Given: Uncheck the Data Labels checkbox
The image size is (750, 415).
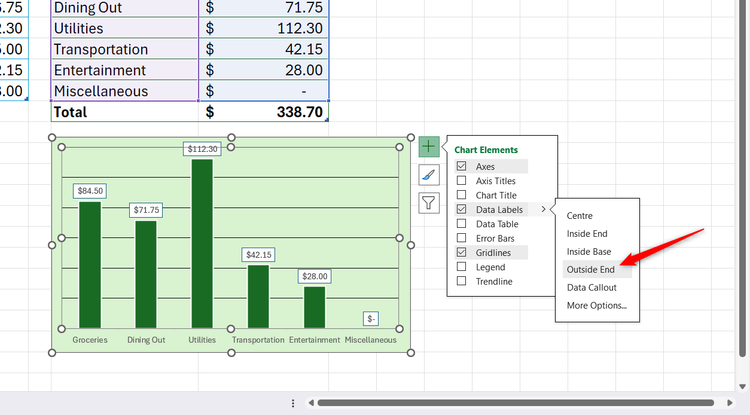Looking at the screenshot, I should tap(462, 209).
